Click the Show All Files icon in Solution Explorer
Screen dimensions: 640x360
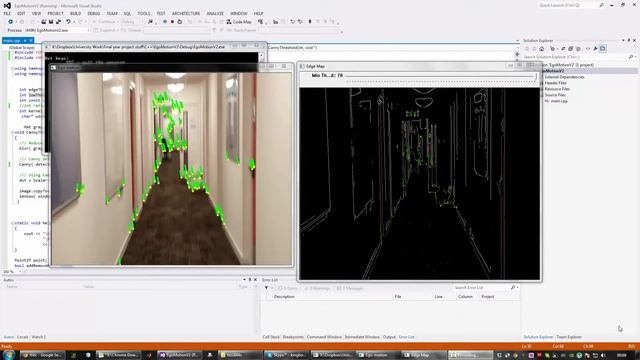(x=578, y=49)
